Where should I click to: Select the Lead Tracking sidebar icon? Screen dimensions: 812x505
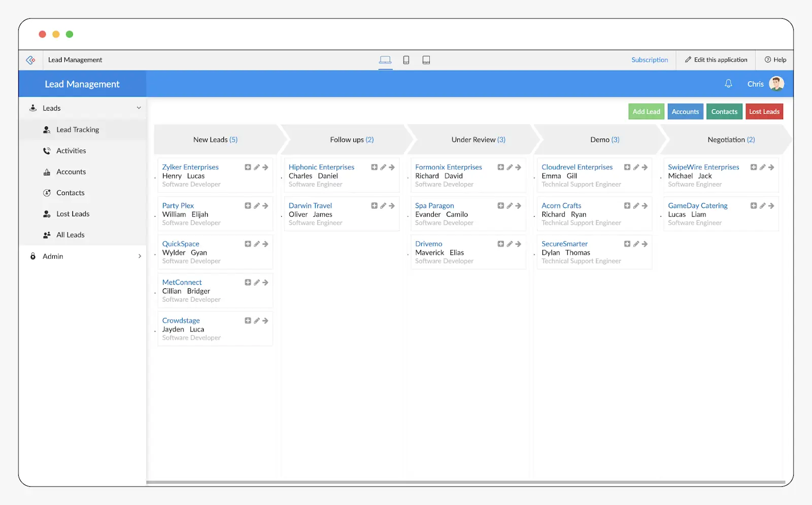(x=46, y=129)
